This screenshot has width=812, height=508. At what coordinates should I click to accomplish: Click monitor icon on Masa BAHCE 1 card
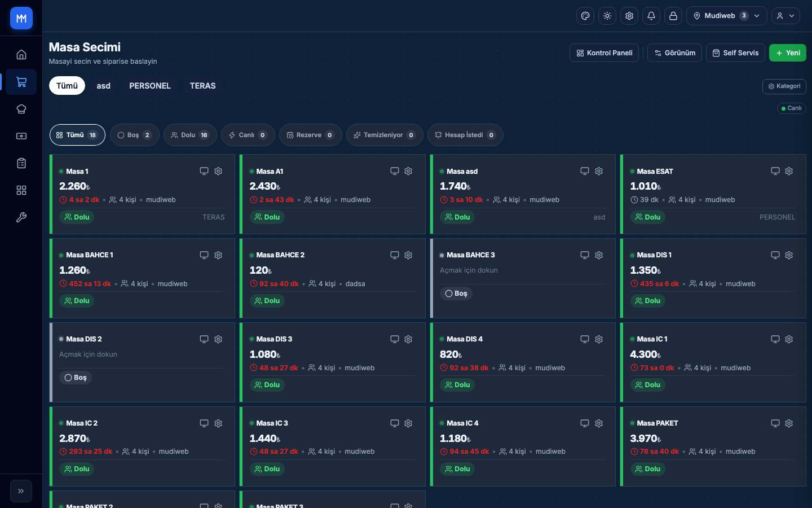coord(204,255)
